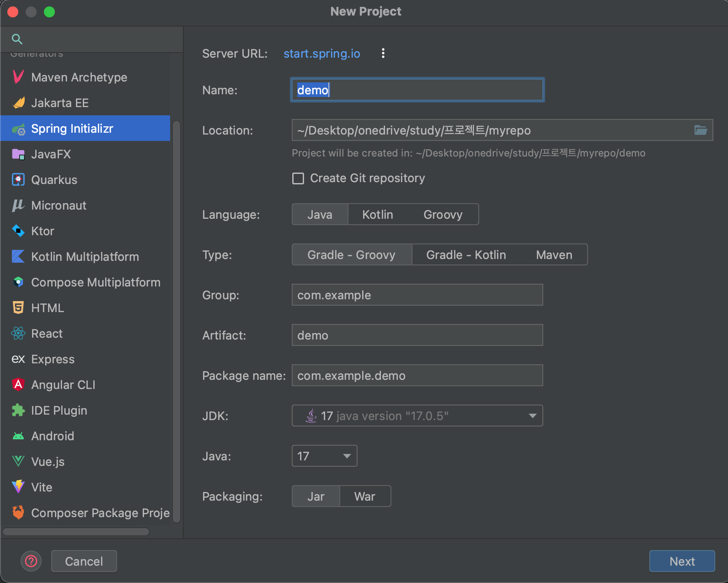This screenshot has width=728, height=583.
Task: Click the React atom icon
Action: click(x=18, y=334)
